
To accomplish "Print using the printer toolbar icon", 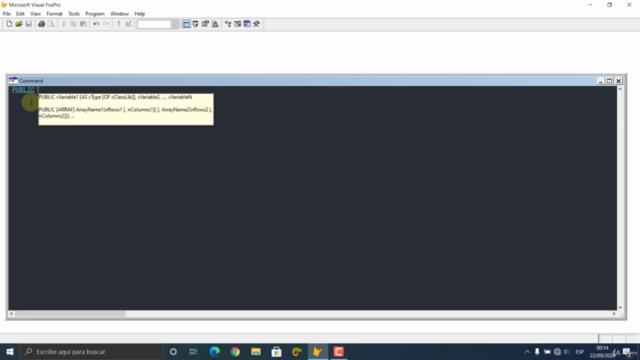I will (x=41, y=24).
